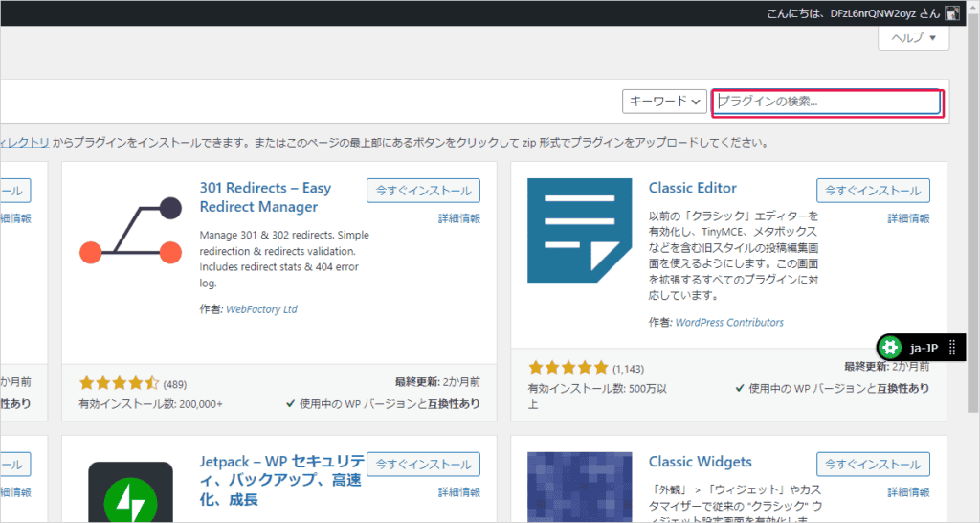Screen dimensions: 980x523
Task: Open author link WordPress Contributors
Action: pyautogui.click(x=729, y=322)
